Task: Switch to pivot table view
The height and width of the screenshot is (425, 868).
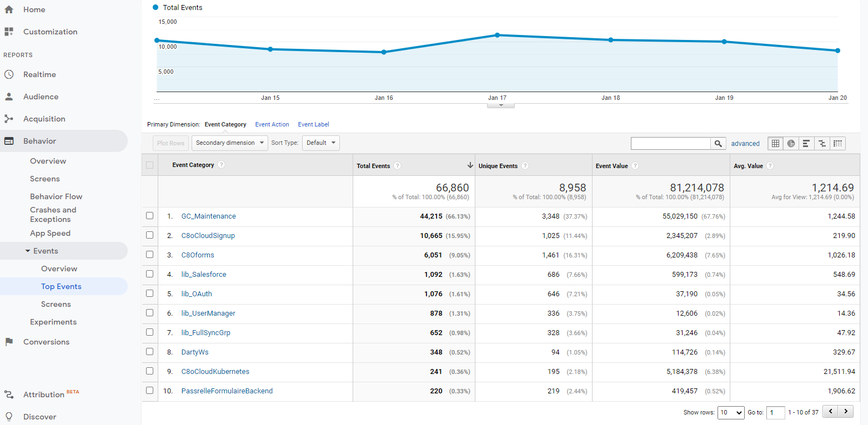Action: coord(837,143)
